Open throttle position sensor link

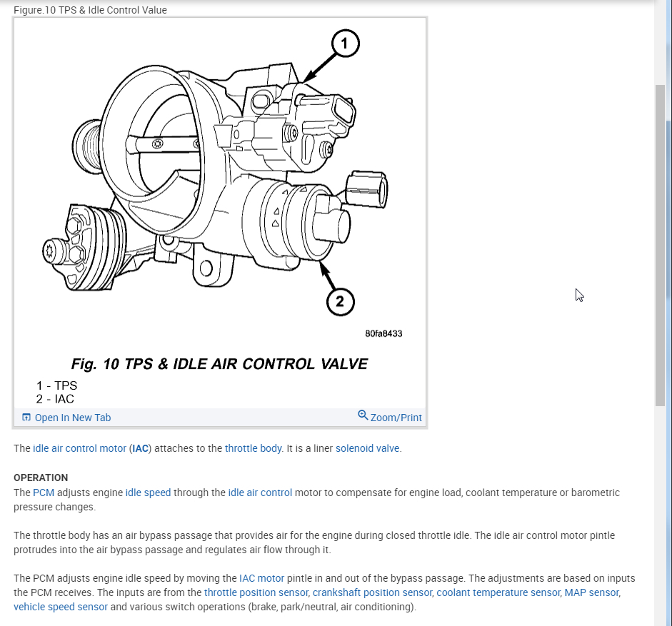click(256, 592)
